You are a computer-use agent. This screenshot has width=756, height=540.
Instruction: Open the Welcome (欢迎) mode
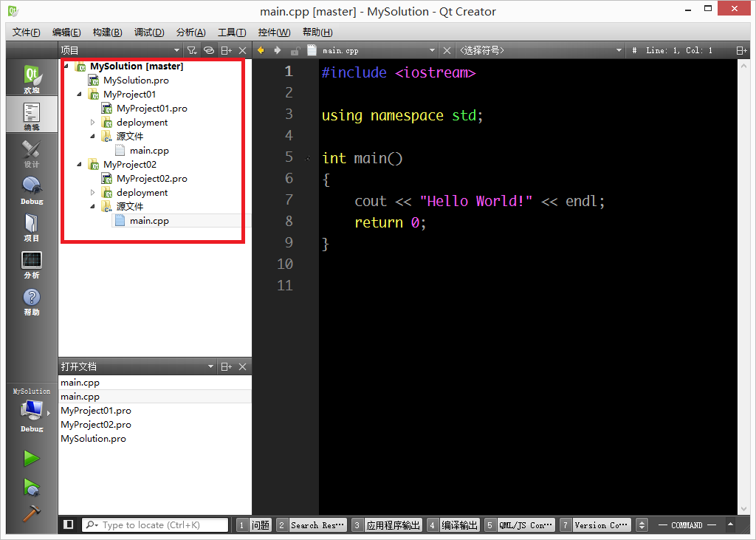(x=32, y=78)
